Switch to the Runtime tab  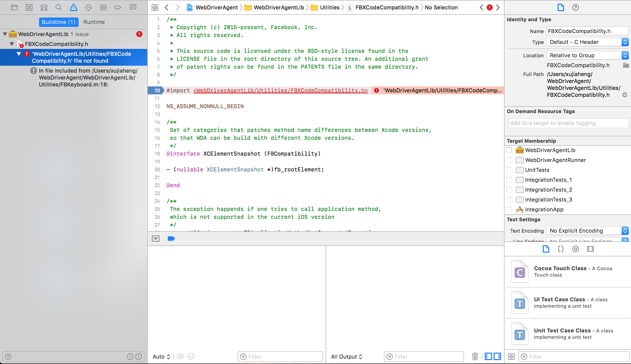point(94,22)
